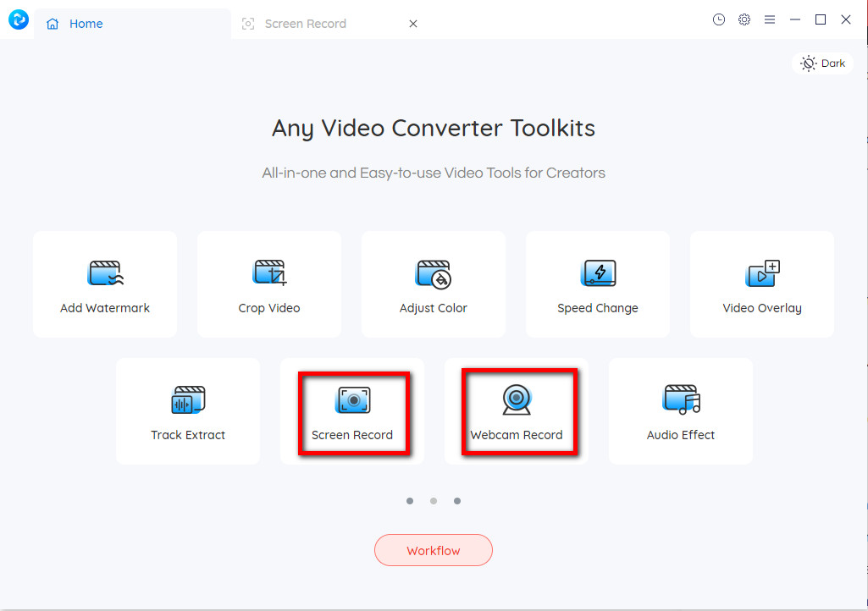
Task: Switch to the Screen Record tab
Action: point(305,23)
